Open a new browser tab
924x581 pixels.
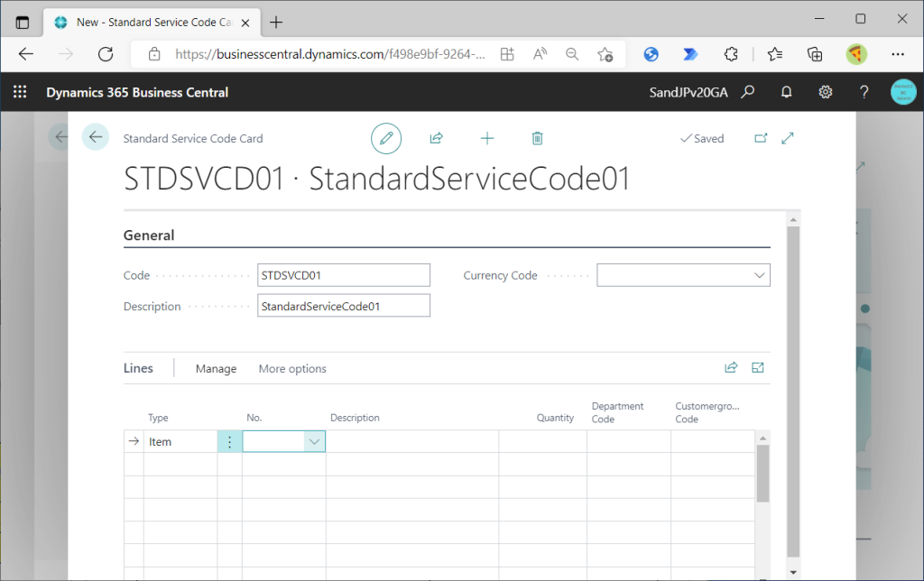coord(276,23)
